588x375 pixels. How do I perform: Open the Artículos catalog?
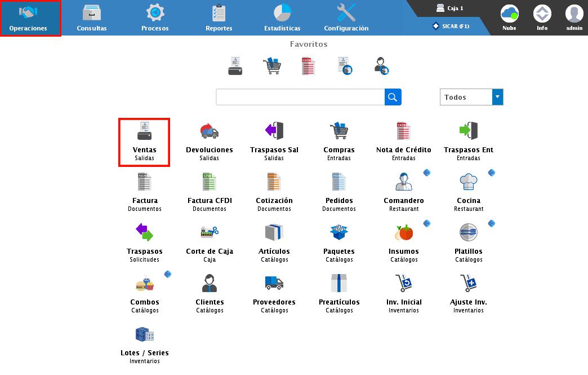click(x=274, y=242)
